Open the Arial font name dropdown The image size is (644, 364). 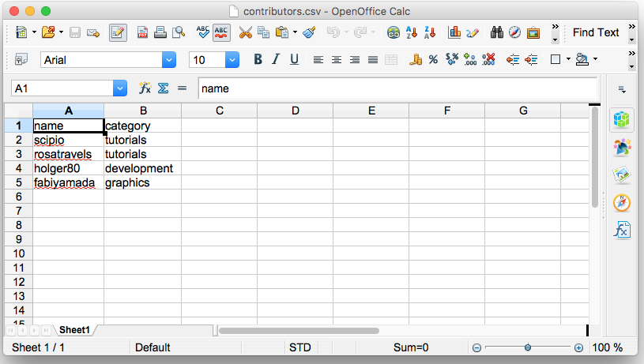click(169, 60)
